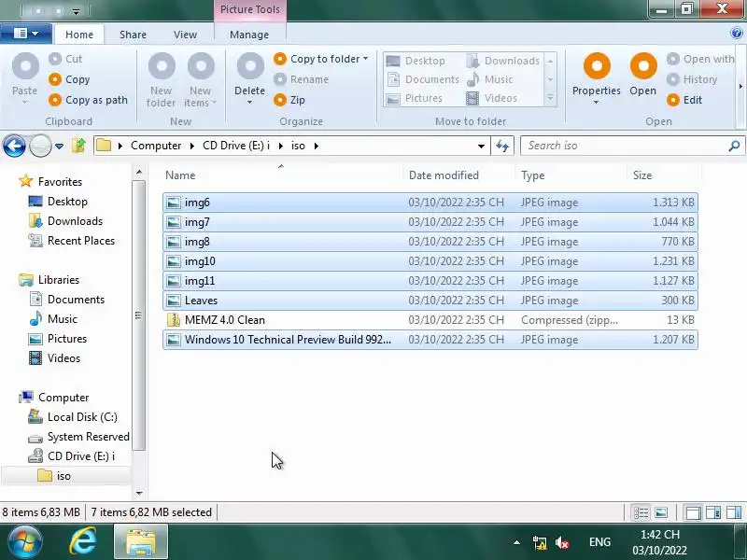Screen dimensions: 747x560
Task: Move to Music folder in ribbon
Action: [489, 79]
